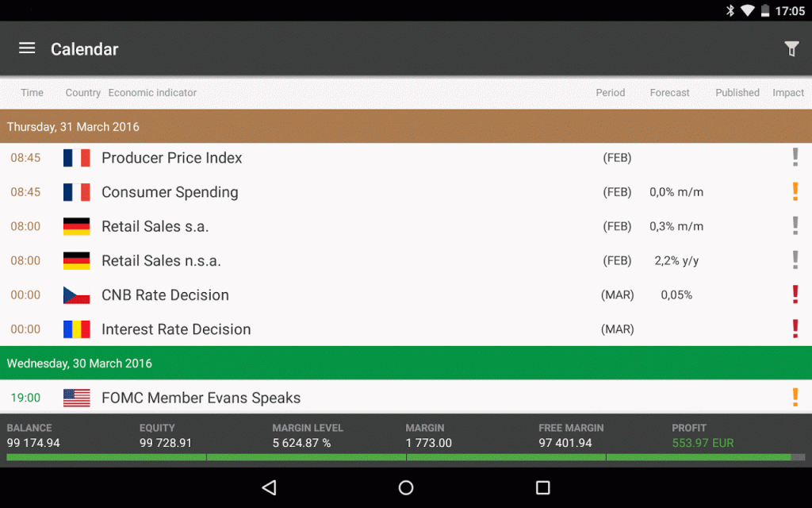Screen dimensions: 812x508
Task: Select the Wednesday, 30 March 2016 date header
Action: [x=406, y=363]
